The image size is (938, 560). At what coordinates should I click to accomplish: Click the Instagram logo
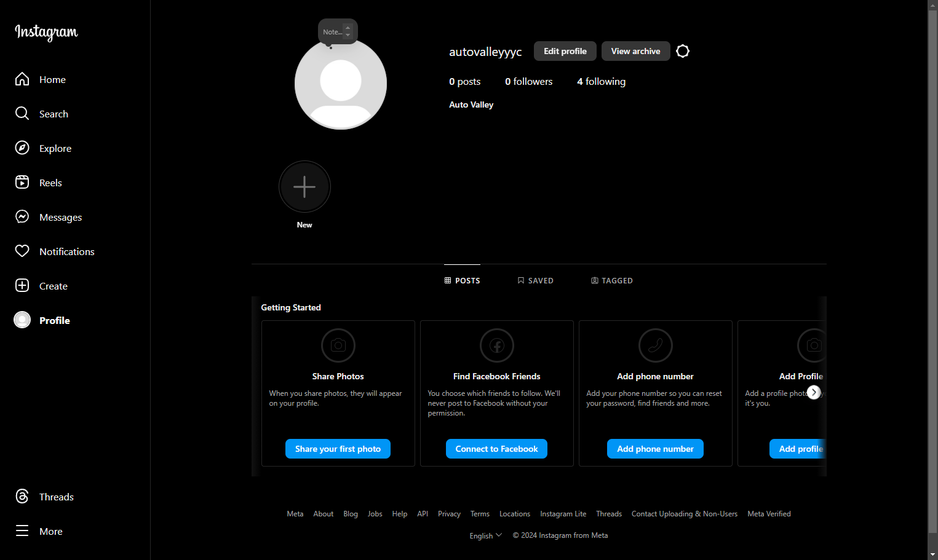(x=46, y=32)
